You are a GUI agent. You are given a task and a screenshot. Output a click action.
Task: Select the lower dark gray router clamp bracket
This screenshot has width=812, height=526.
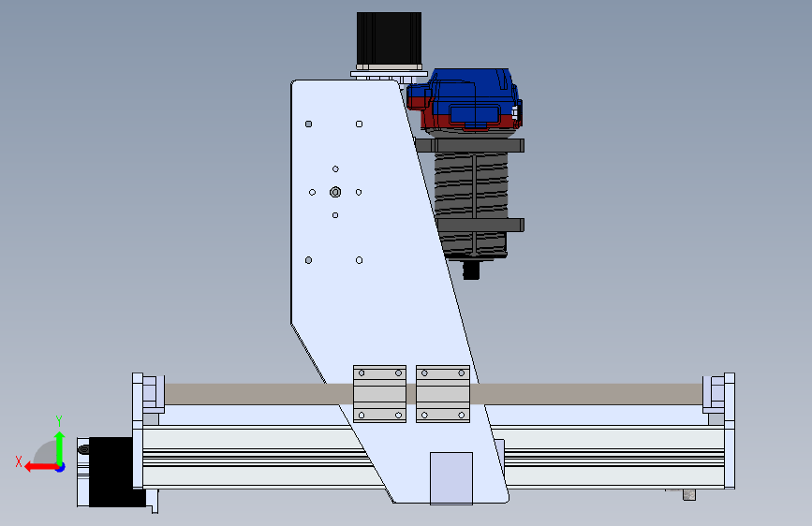[x=480, y=226]
